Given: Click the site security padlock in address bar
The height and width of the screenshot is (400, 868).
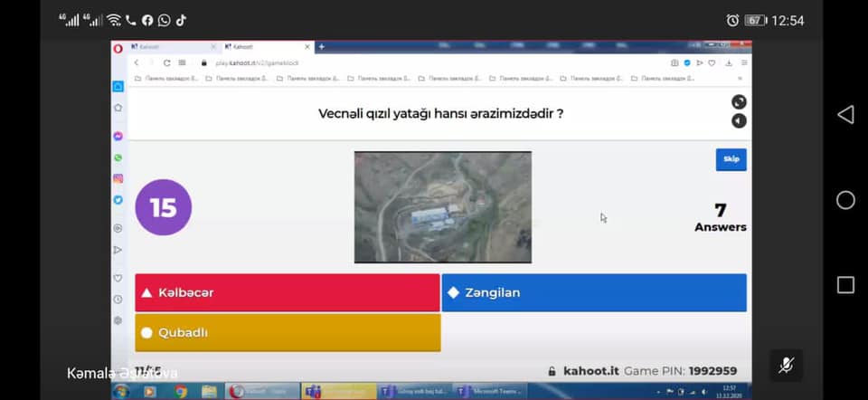Looking at the screenshot, I should (x=204, y=63).
